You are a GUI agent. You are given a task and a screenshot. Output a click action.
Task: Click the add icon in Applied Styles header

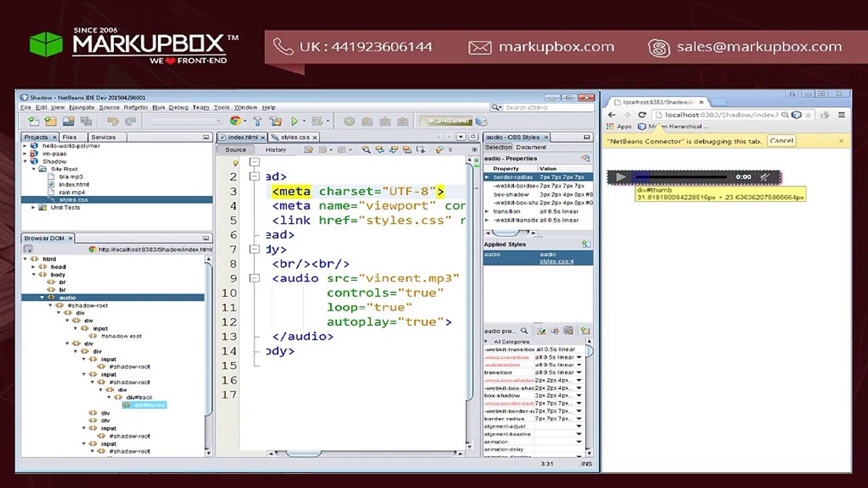click(x=585, y=244)
